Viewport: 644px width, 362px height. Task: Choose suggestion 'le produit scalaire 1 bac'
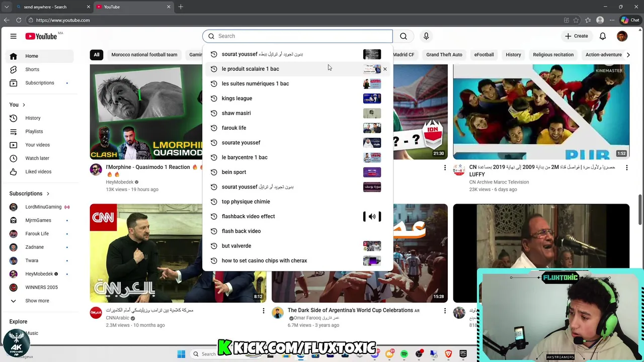tap(297, 69)
